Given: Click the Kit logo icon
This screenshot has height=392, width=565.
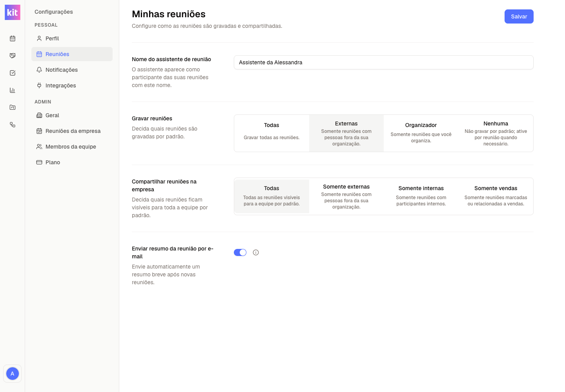Looking at the screenshot, I should [13, 12].
